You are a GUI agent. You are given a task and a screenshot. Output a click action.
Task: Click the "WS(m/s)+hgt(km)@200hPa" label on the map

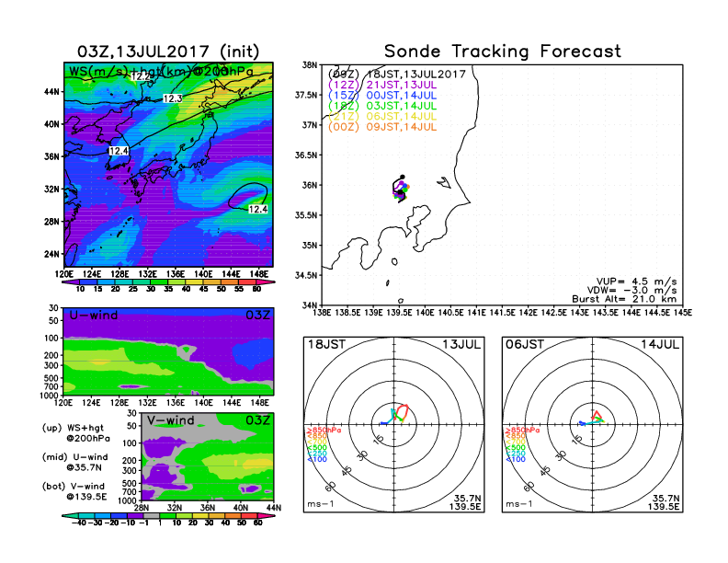pos(161,72)
